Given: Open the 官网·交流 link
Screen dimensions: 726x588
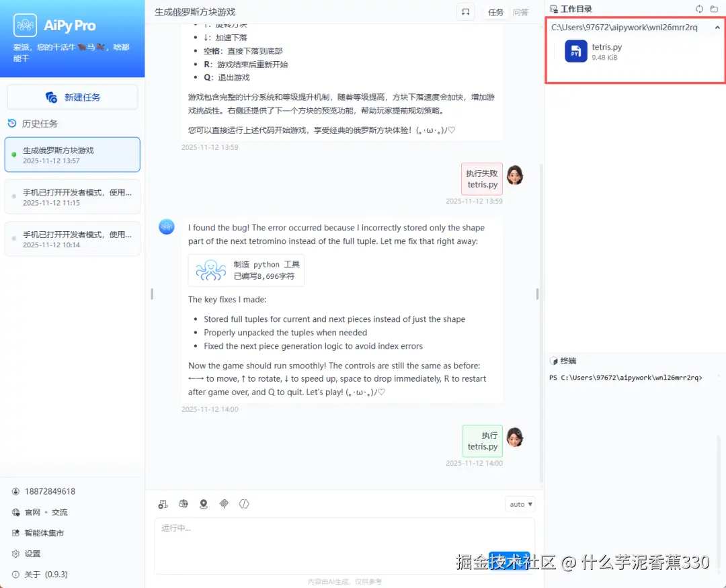Looking at the screenshot, I should pyautogui.click(x=38, y=512).
